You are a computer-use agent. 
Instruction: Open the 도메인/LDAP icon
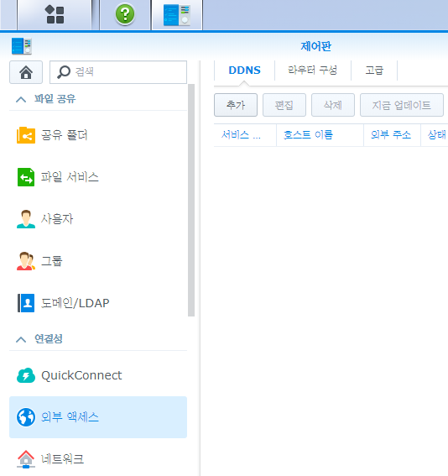(x=26, y=303)
